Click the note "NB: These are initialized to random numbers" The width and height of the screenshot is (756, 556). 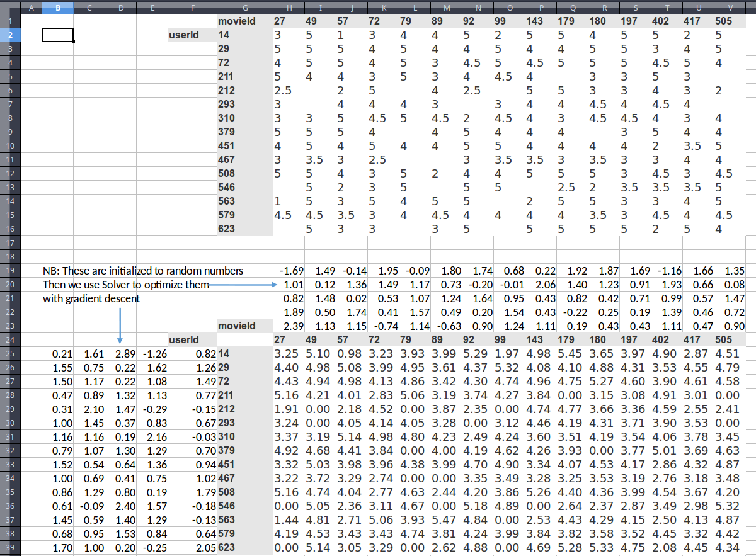click(143, 271)
